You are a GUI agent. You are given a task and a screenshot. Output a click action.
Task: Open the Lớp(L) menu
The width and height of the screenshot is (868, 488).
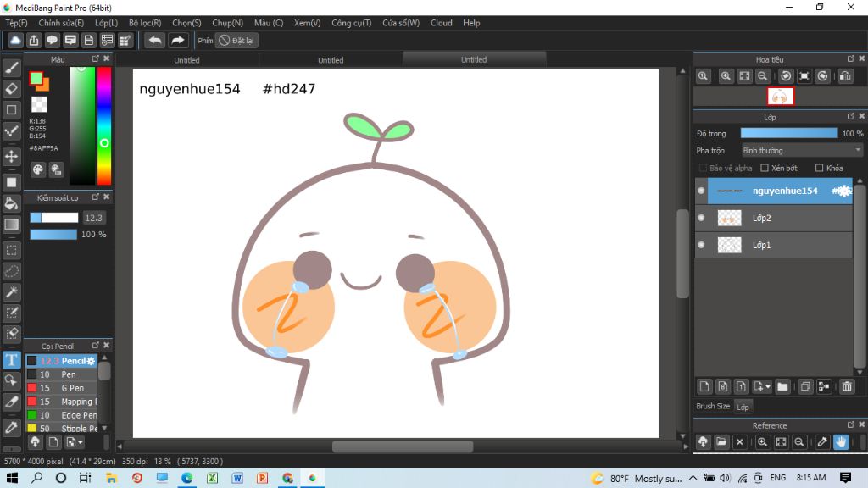[x=106, y=23]
